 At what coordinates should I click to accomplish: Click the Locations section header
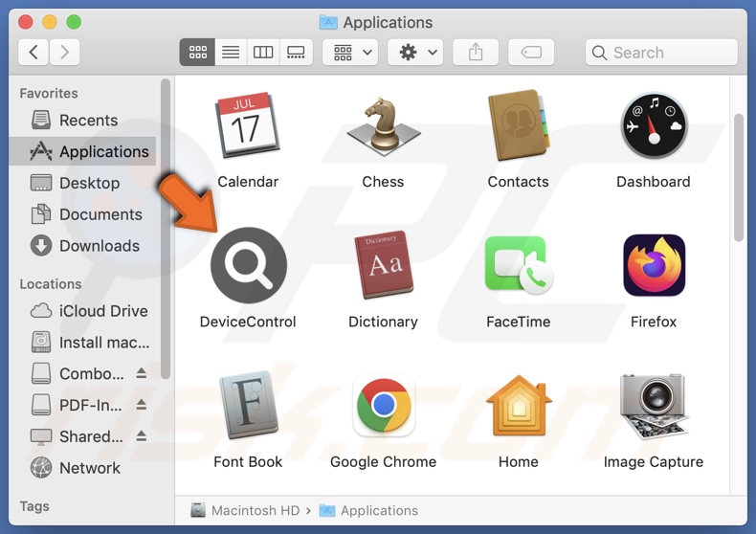(x=51, y=284)
